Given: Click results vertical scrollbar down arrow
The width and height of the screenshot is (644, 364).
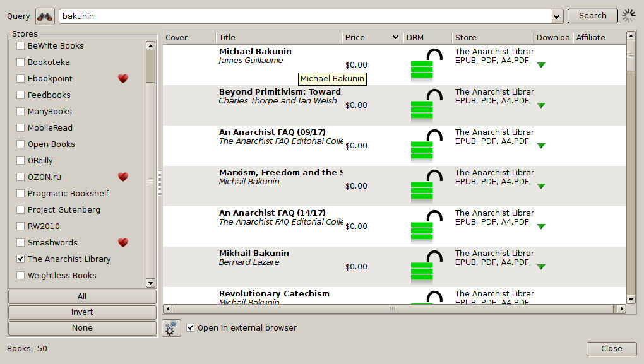Looking at the screenshot, I should pos(631,299).
